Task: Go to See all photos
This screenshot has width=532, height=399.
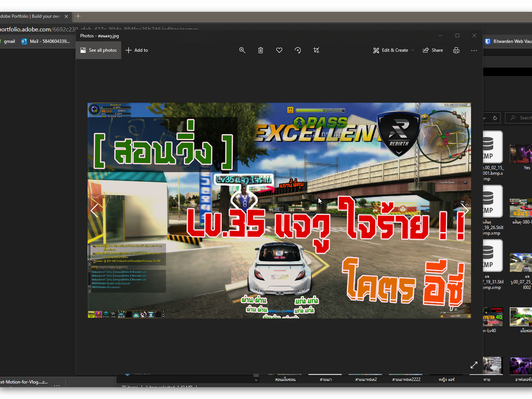Action: tap(98, 50)
